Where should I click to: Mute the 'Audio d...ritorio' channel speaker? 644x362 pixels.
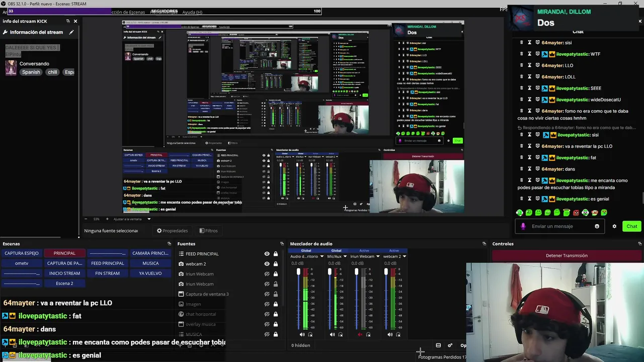(x=302, y=334)
